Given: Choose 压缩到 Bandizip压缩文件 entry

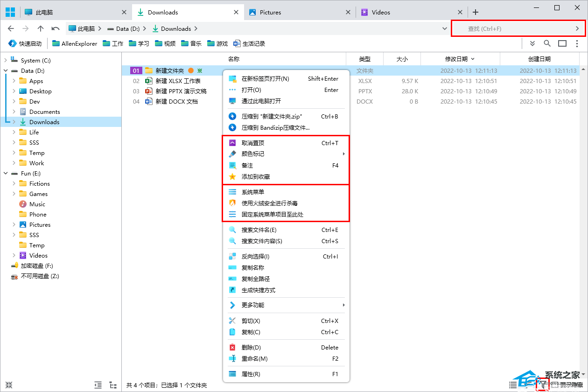Looking at the screenshot, I should click(286, 127).
